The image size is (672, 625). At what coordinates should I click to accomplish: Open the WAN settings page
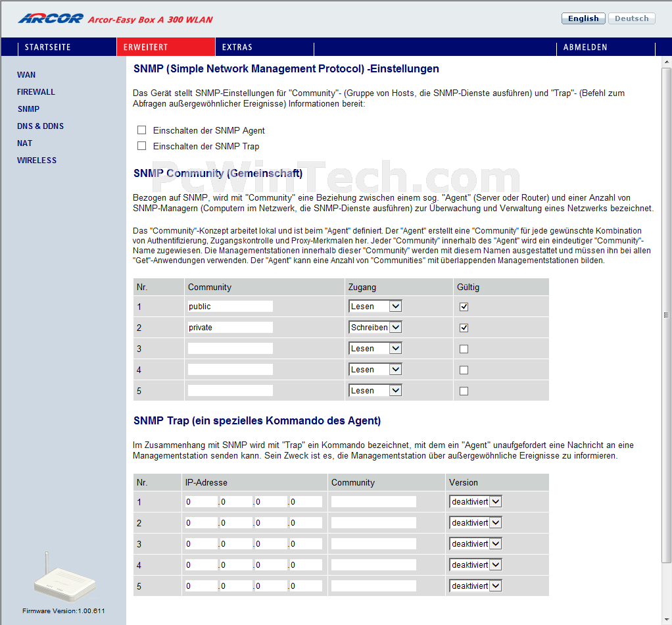click(x=26, y=74)
